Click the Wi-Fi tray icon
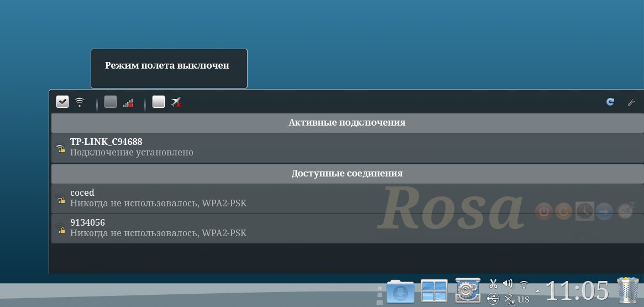The width and height of the screenshot is (644, 307). (x=523, y=284)
